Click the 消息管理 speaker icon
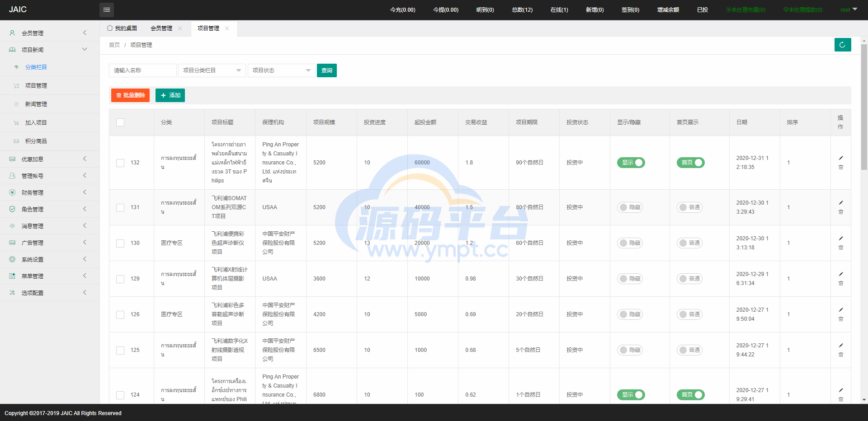 click(x=12, y=226)
